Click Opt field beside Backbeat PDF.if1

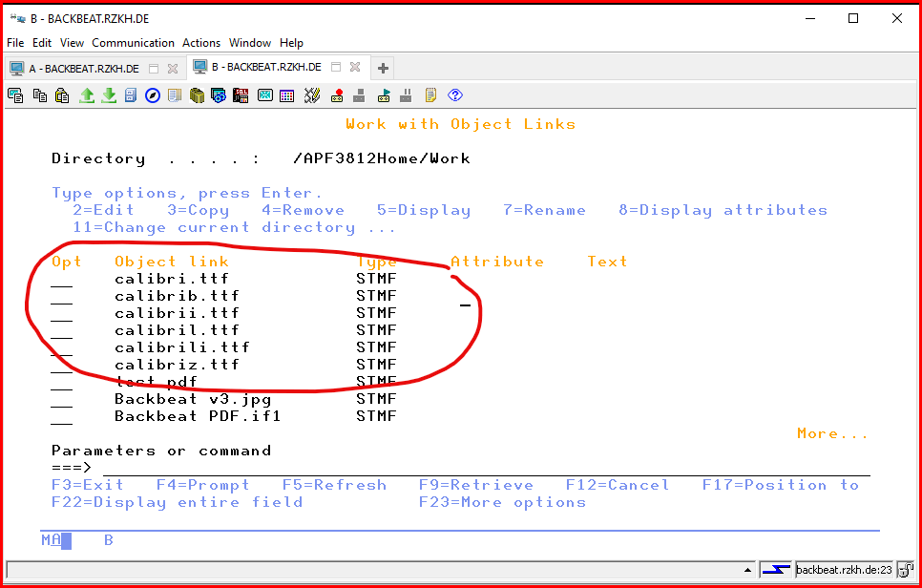(x=62, y=416)
